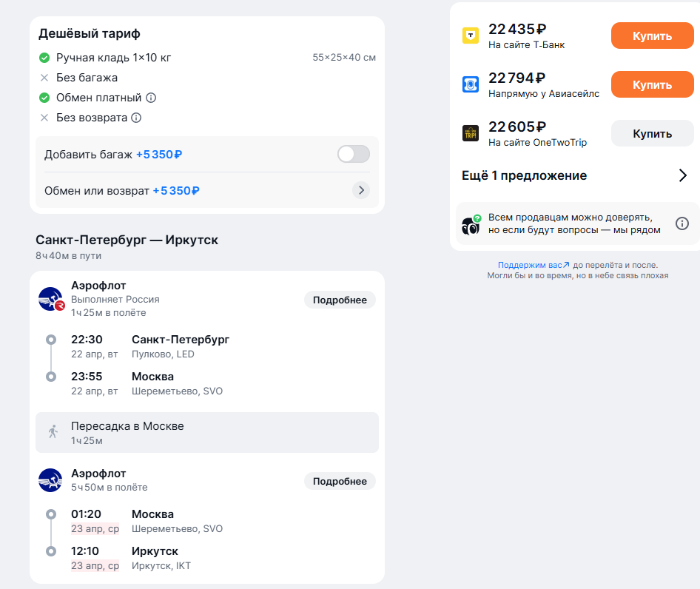
Task: Open info icon next to Без возврата
Action: tap(136, 118)
